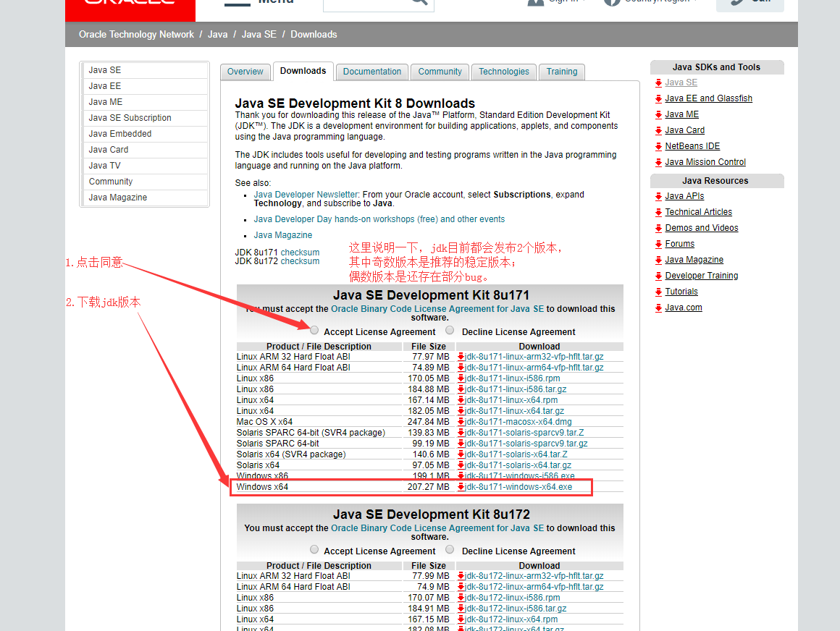Select Accept License Agreement for 8u172
840x631 pixels.
[x=314, y=550]
